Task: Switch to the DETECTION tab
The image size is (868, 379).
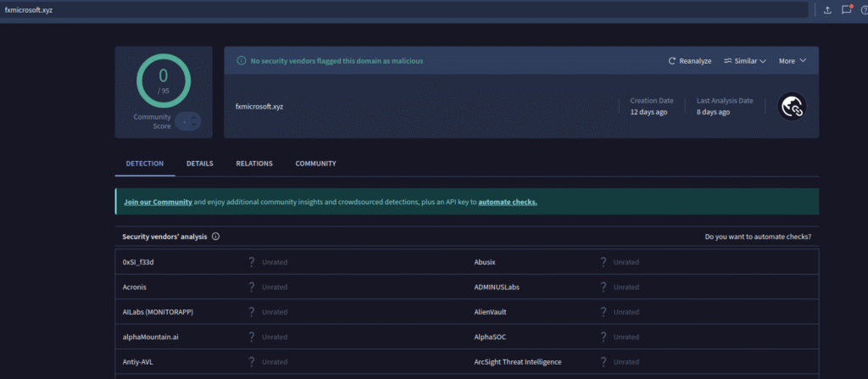Action: pyautogui.click(x=144, y=164)
